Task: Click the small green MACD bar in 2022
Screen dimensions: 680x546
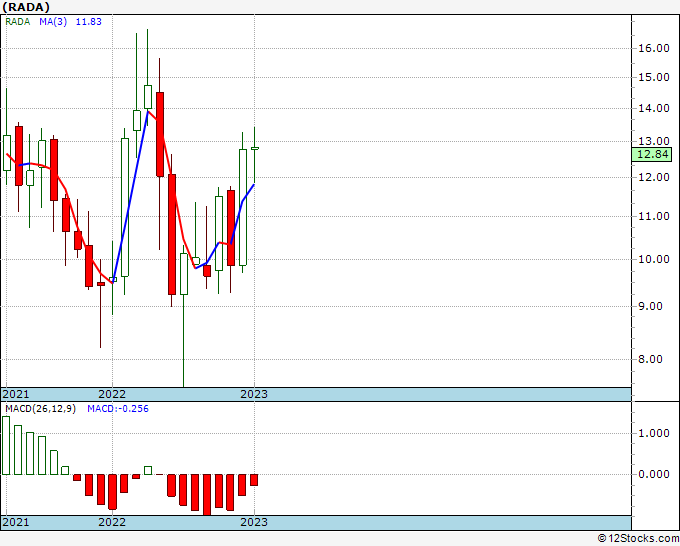Action: 148,471
